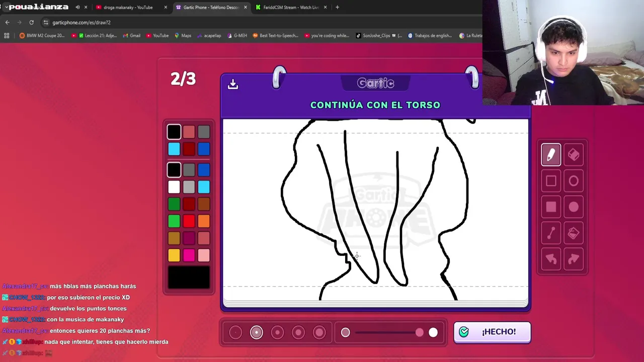The image size is (644, 362).
Task: Open the Gmail bookmark
Action: pyautogui.click(x=132, y=36)
